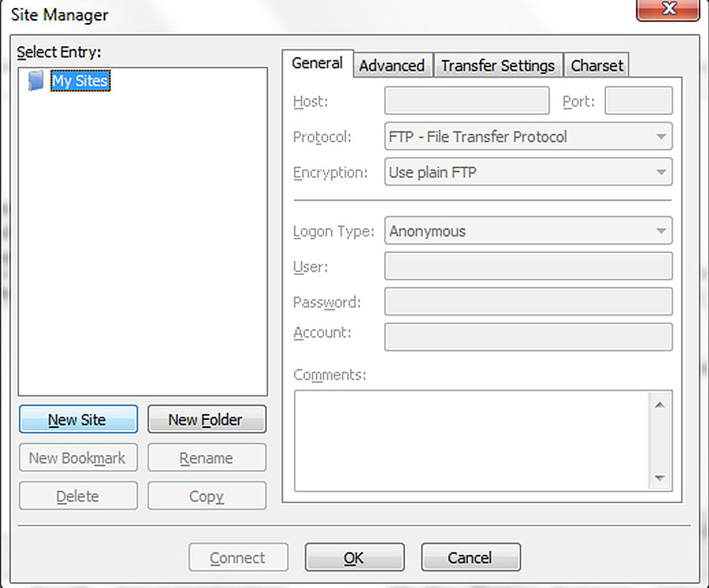Click inside the Host input field
709x588 pixels.
coord(467,101)
